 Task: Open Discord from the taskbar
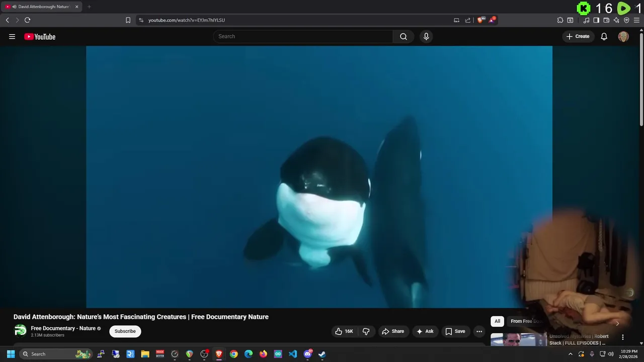click(x=307, y=354)
